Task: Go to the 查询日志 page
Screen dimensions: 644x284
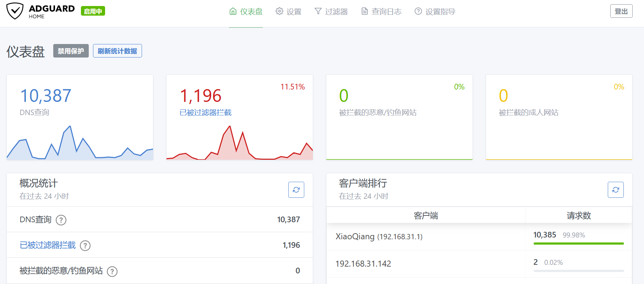Action: coord(381,11)
